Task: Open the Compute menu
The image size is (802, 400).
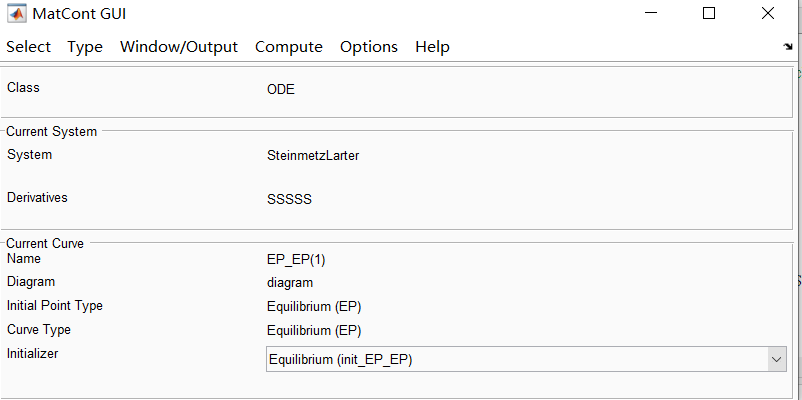Action: pyautogui.click(x=289, y=47)
